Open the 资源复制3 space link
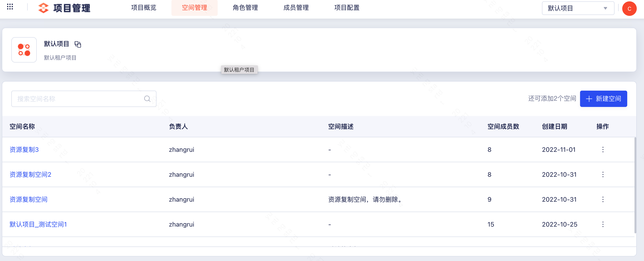Viewport: 644px width, 261px height. [24, 150]
